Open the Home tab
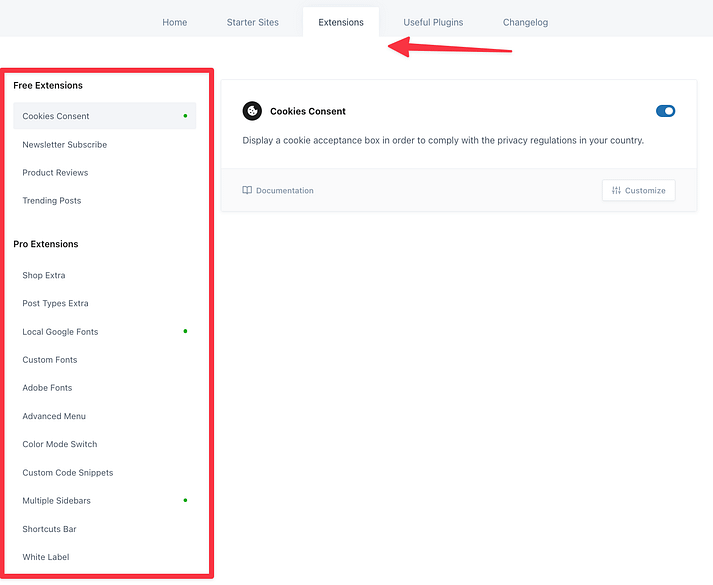713x585 pixels. pos(175,22)
